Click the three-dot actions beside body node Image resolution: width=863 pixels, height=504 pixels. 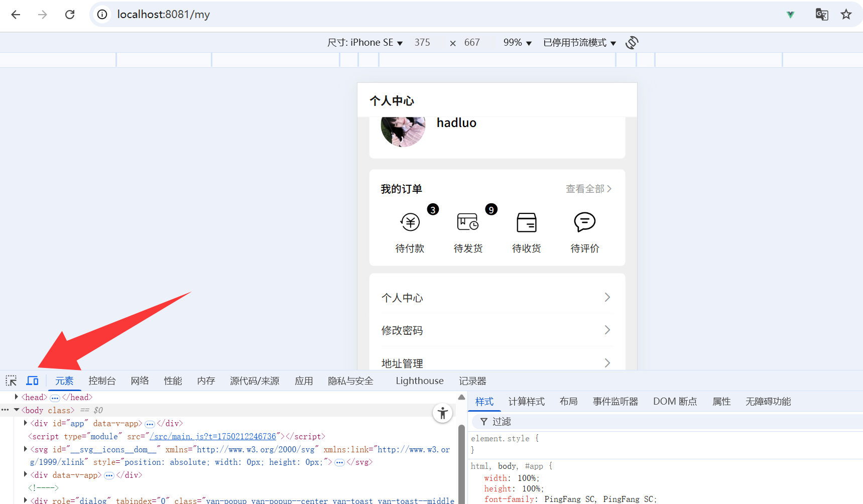coord(5,410)
